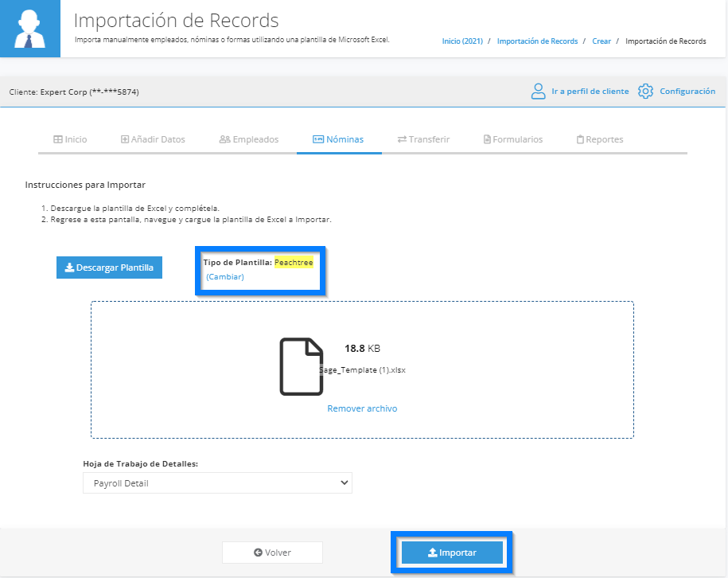Click Remover archivo link

[362, 408]
